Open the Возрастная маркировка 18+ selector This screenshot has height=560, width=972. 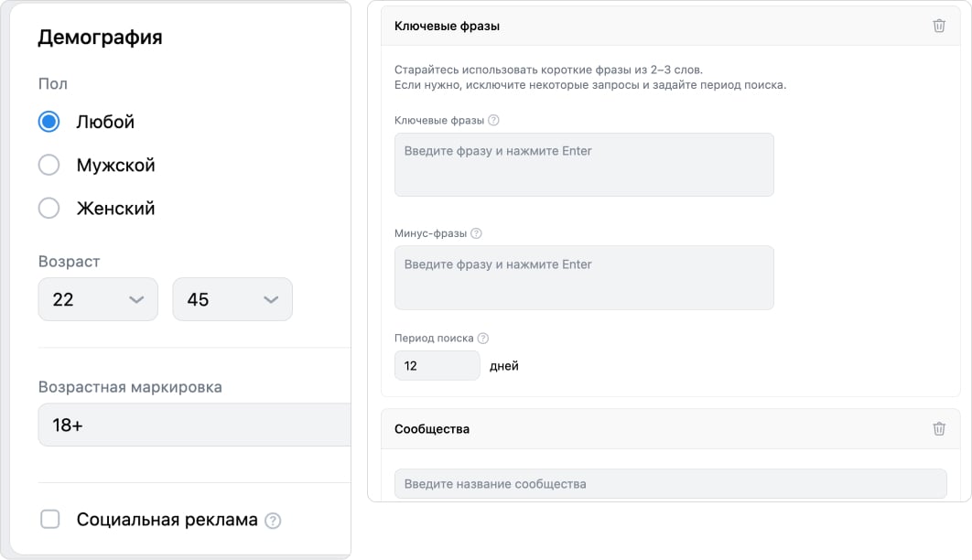click(194, 425)
